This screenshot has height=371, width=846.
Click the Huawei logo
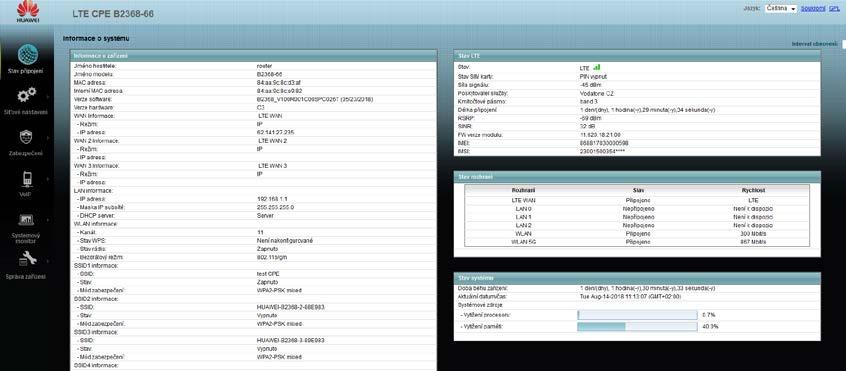tap(27, 11)
